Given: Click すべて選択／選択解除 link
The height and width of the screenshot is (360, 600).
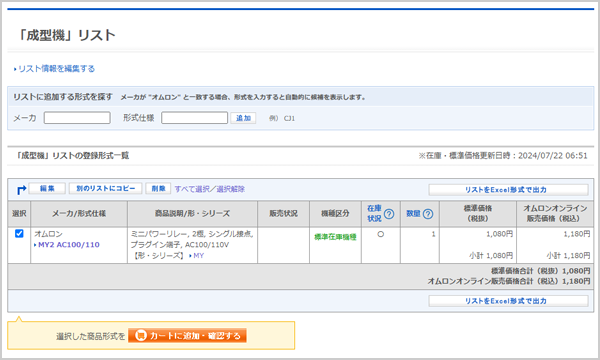Looking at the screenshot, I should [210, 189].
